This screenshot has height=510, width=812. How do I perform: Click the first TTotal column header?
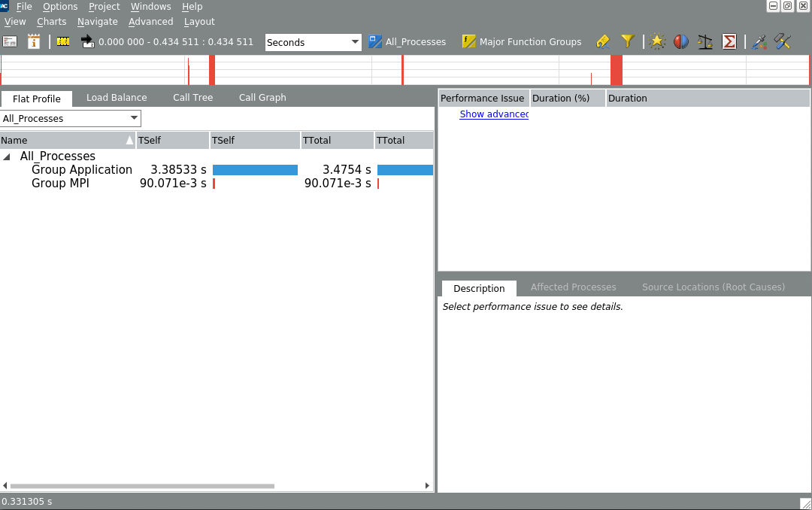click(x=338, y=141)
